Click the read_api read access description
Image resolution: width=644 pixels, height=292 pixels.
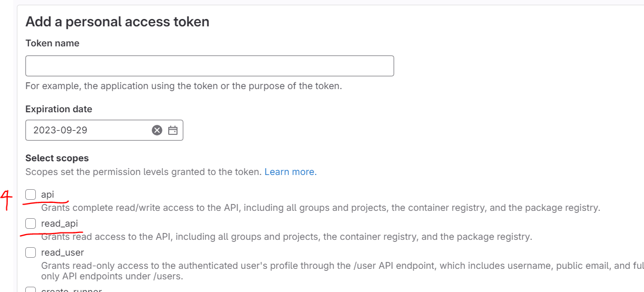coord(287,237)
